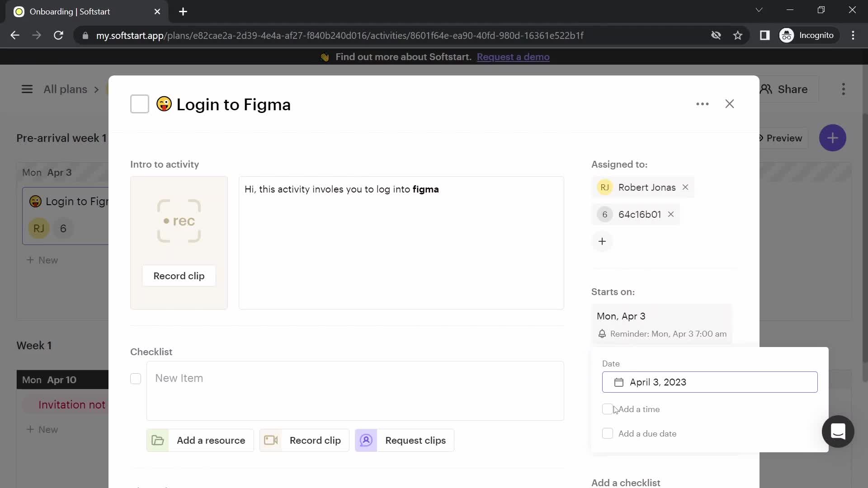The width and height of the screenshot is (868, 488).
Task: Click the Add a resource icon
Action: (158, 440)
